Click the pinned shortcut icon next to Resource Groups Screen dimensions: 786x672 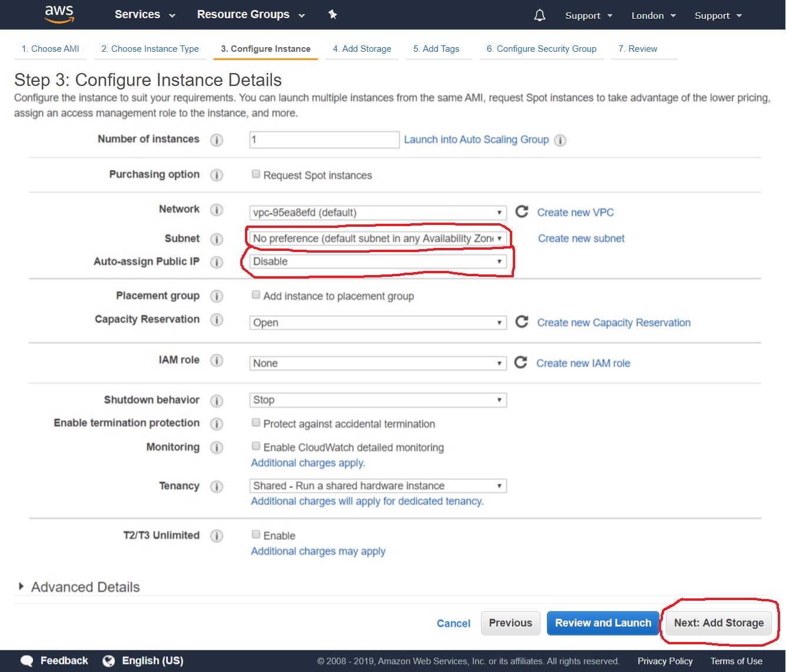click(333, 14)
